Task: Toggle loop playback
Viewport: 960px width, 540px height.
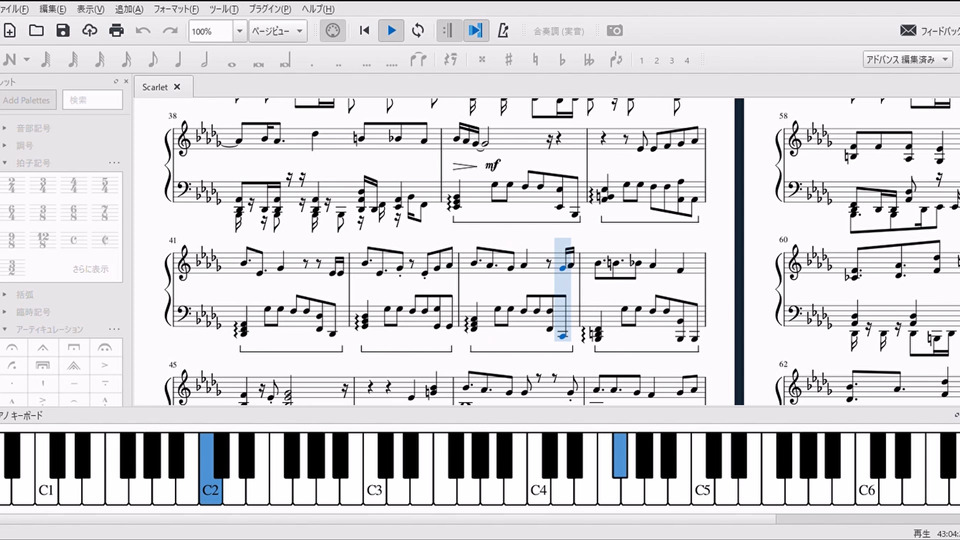Action: 418,31
